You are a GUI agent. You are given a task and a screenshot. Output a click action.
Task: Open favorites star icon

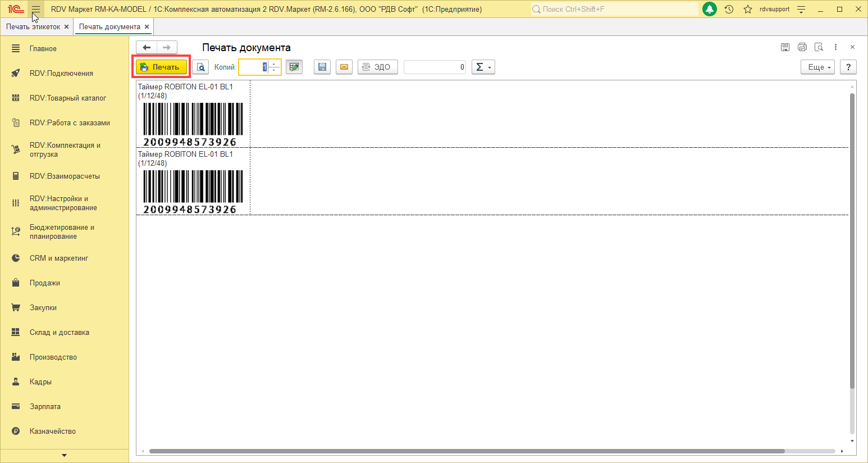pyautogui.click(x=748, y=9)
